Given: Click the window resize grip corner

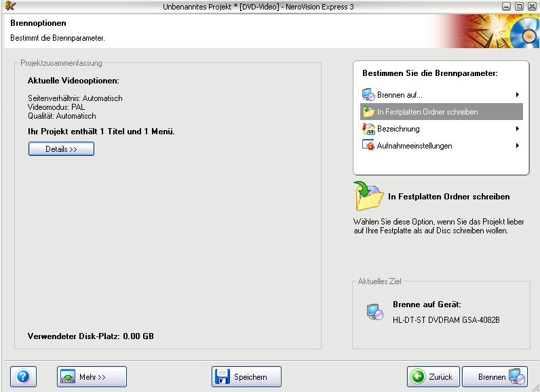Looking at the screenshot, I should (x=536, y=388).
